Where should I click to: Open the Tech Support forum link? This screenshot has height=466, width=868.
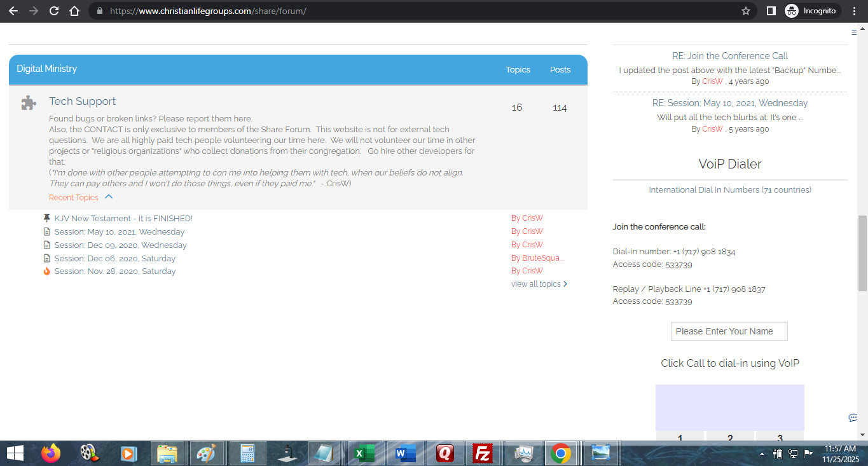(x=83, y=101)
